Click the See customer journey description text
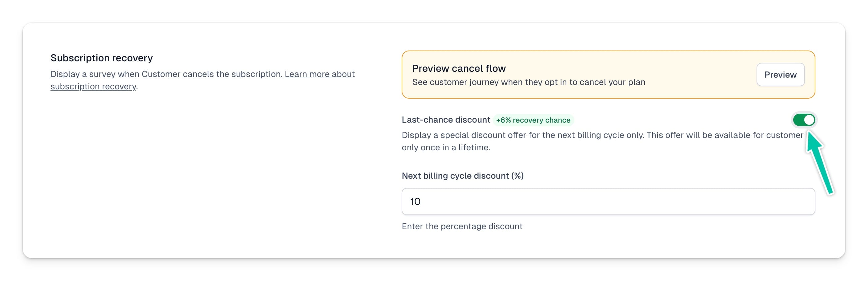Screen dimensions: 868x281 pyautogui.click(x=528, y=82)
